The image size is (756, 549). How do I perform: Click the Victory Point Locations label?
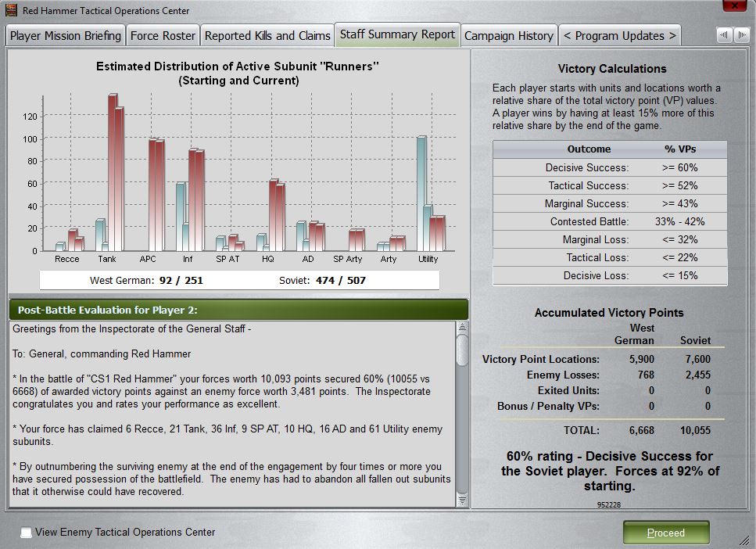[x=540, y=359]
